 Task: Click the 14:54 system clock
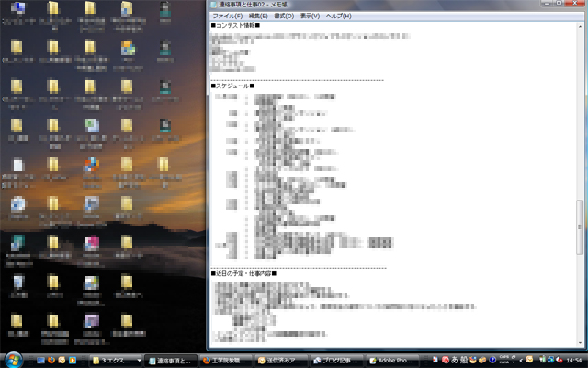(x=573, y=360)
